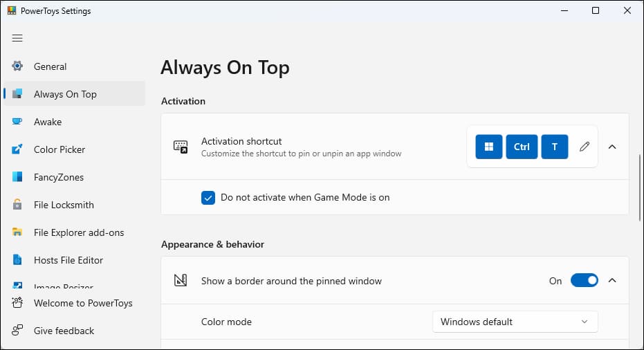Click the Appearance & behavior heading
This screenshot has height=350, width=644.
click(x=213, y=244)
